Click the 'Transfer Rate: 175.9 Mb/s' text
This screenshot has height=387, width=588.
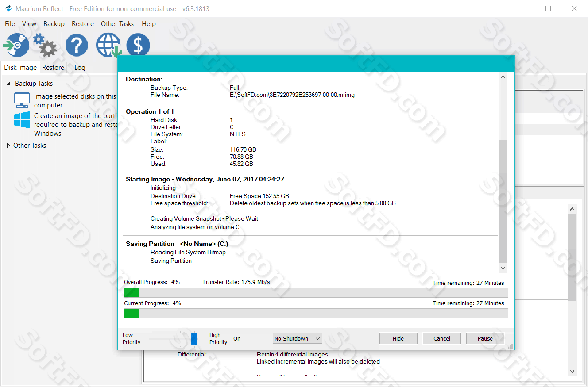(x=236, y=282)
